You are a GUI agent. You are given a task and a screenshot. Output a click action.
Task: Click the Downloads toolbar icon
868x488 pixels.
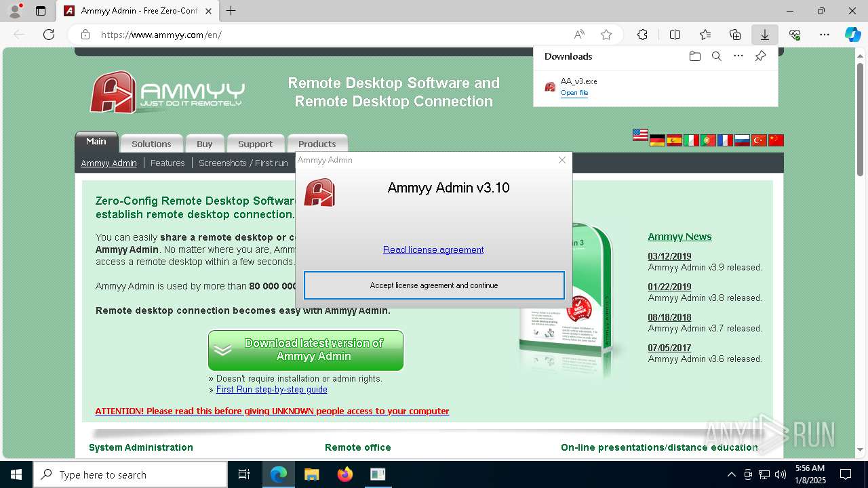(764, 35)
